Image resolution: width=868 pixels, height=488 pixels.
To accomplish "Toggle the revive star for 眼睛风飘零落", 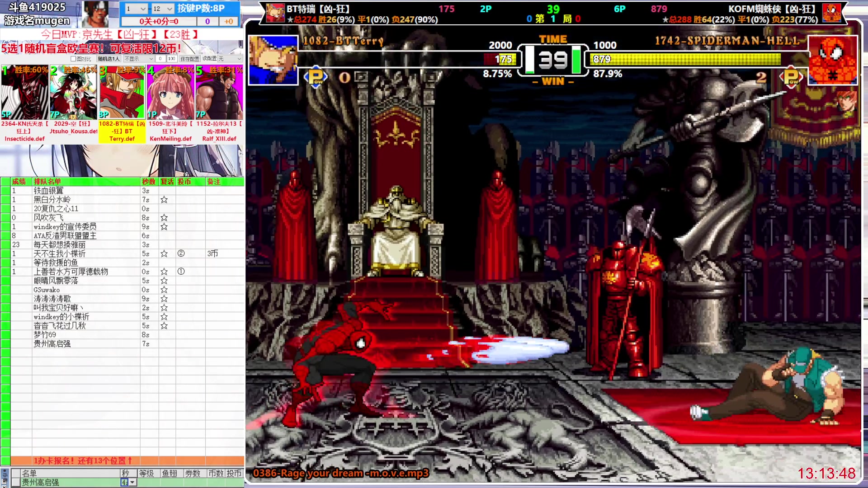I will [x=164, y=281].
